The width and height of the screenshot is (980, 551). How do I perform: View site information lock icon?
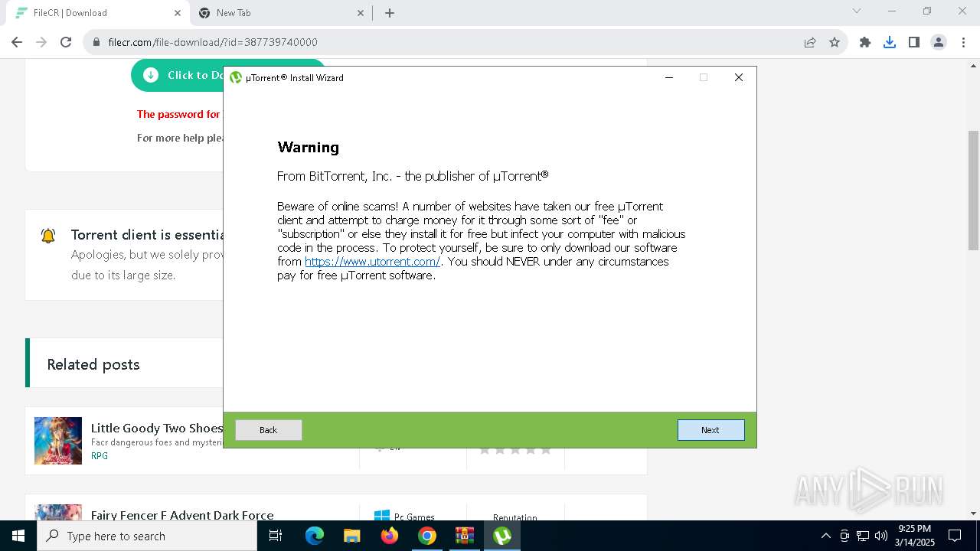96,42
